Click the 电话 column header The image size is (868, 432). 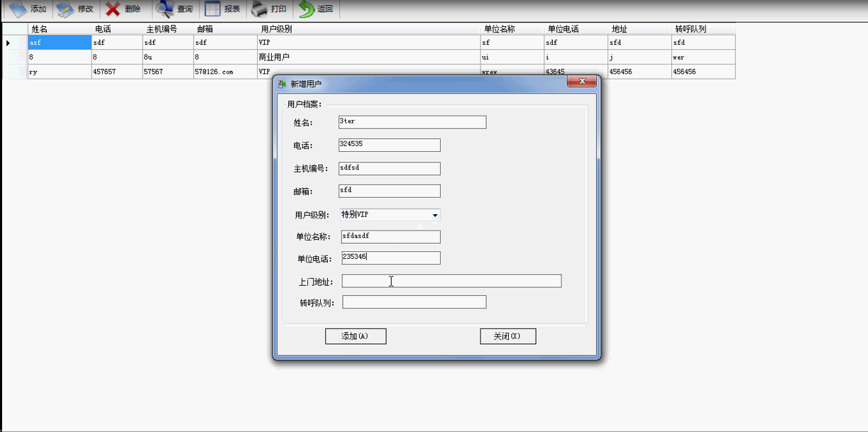coord(117,29)
